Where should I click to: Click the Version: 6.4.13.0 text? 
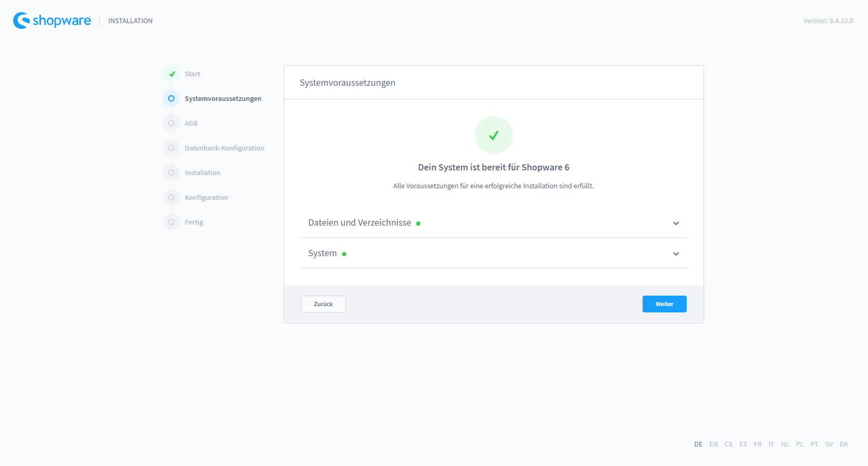click(828, 21)
